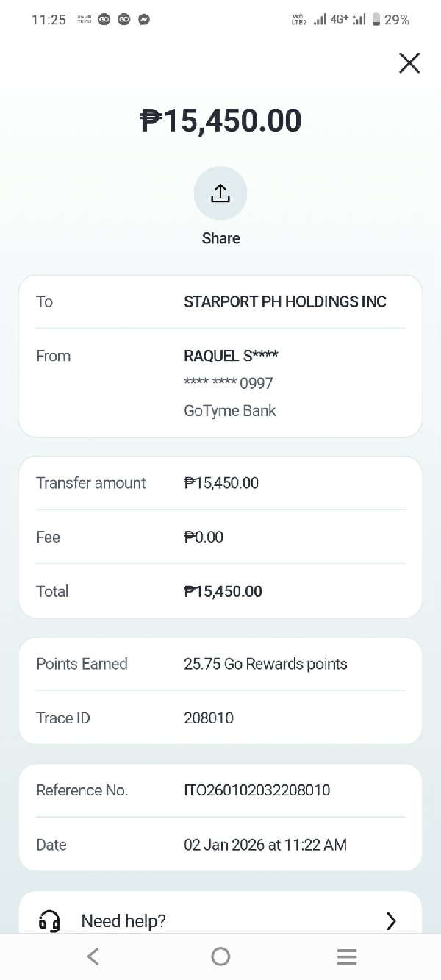This screenshot has width=441, height=980.
Task: Tap the large ₱15,450.00 amount header
Action: coord(220,121)
